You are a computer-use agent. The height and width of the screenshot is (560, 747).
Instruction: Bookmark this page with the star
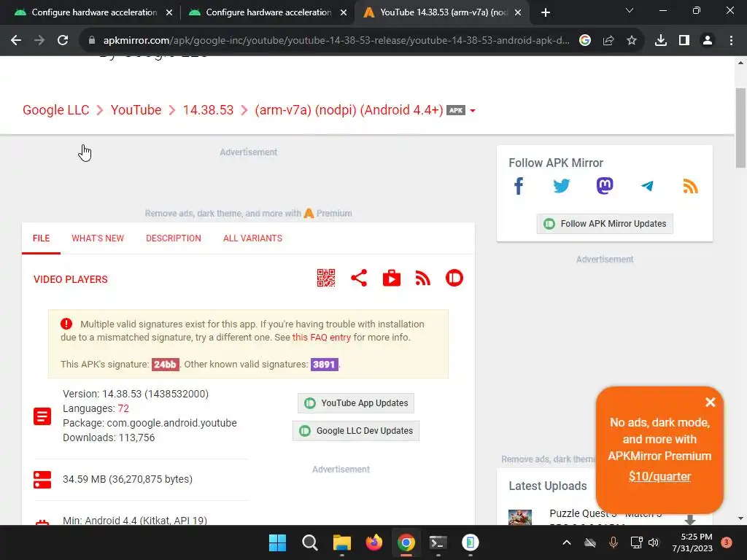tap(632, 41)
